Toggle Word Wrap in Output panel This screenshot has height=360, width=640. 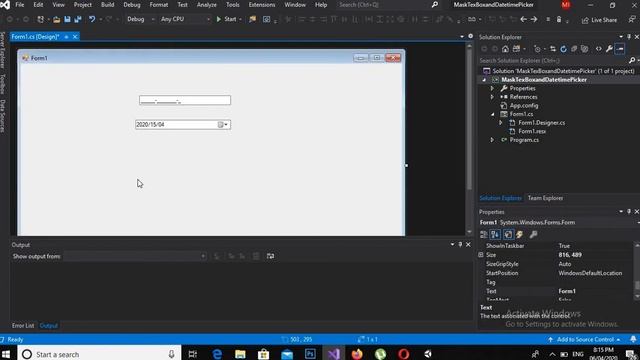tap(271, 256)
